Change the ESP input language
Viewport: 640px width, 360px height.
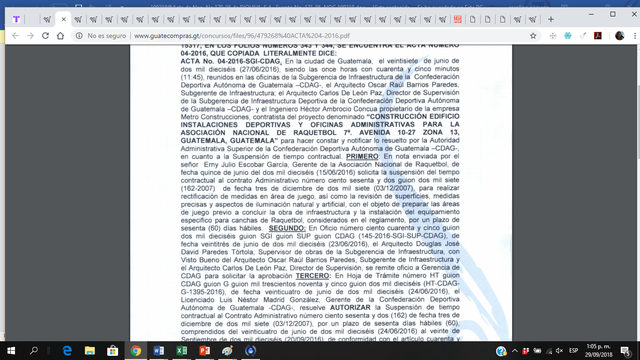[x=573, y=351]
